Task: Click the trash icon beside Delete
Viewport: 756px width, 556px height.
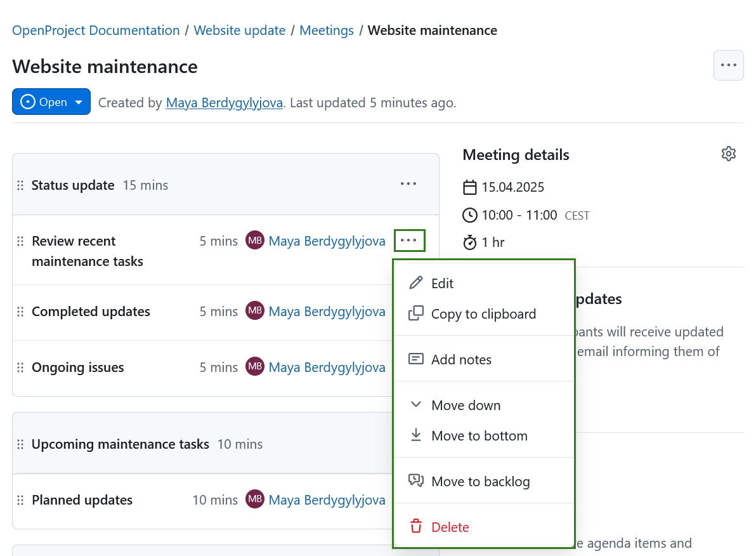Action: 416,526
